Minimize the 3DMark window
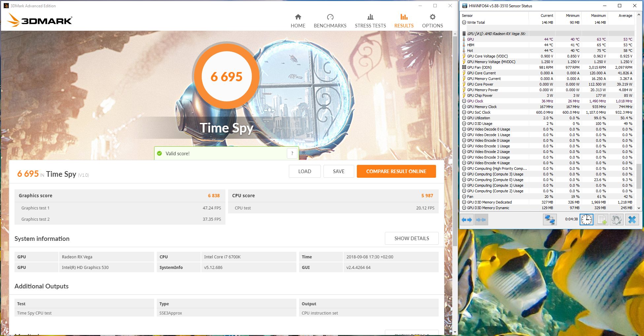 tap(420, 6)
